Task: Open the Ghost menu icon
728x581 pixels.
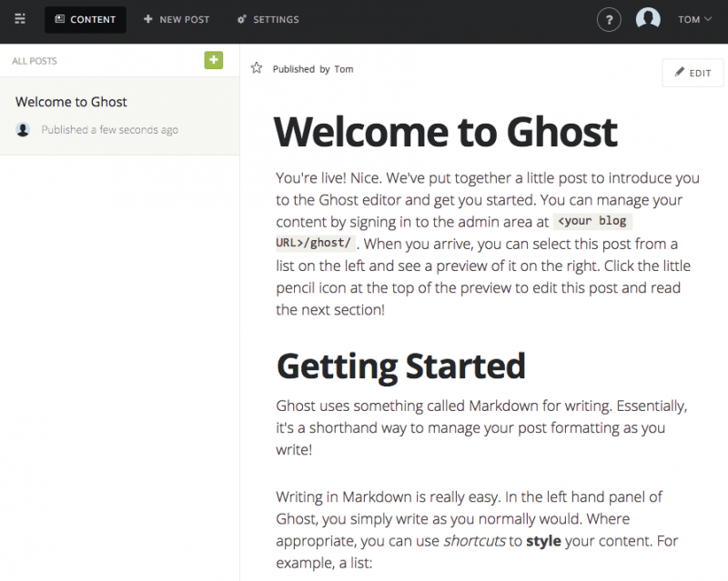Action: pos(20,19)
